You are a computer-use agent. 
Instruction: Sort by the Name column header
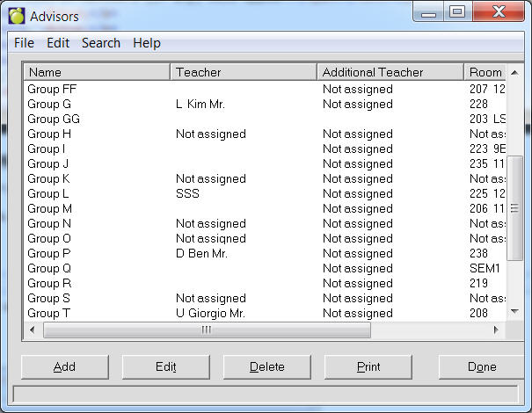click(97, 72)
